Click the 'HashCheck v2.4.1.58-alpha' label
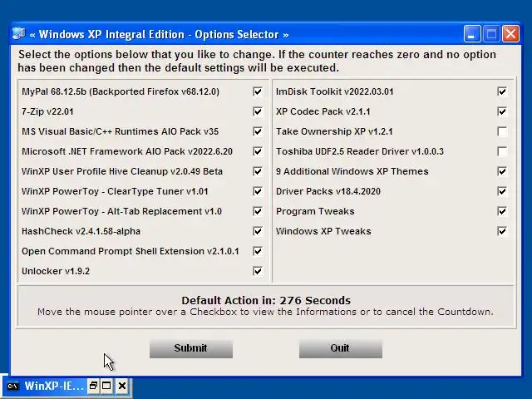The width and height of the screenshot is (532, 399). [81, 231]
